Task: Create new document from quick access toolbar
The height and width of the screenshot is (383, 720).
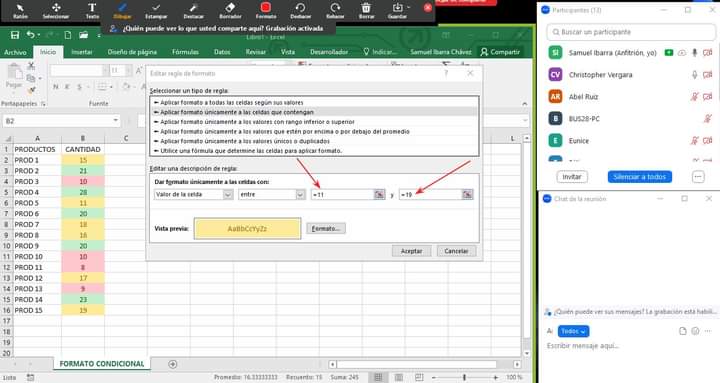Action: pyautogui.click(x=68, y=35)
